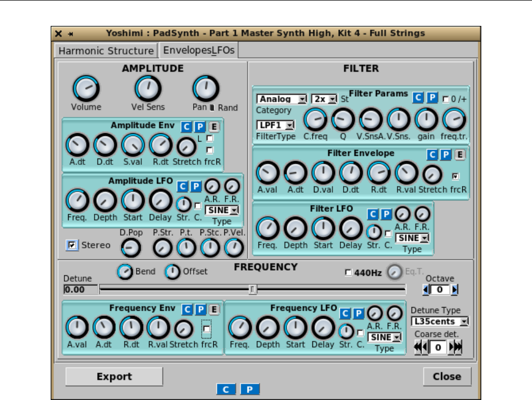532x400 pixels.
Task: Click bottom P paste button
Action: pos(250,389)
